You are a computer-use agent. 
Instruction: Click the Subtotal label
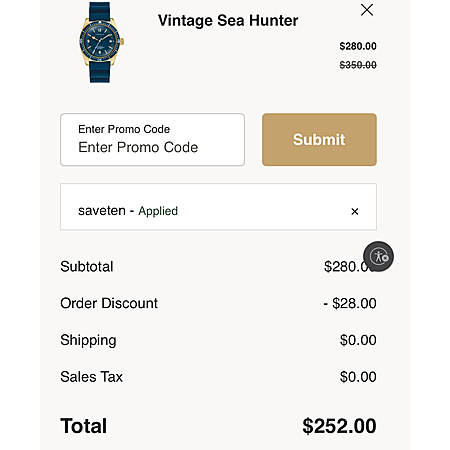87,267
